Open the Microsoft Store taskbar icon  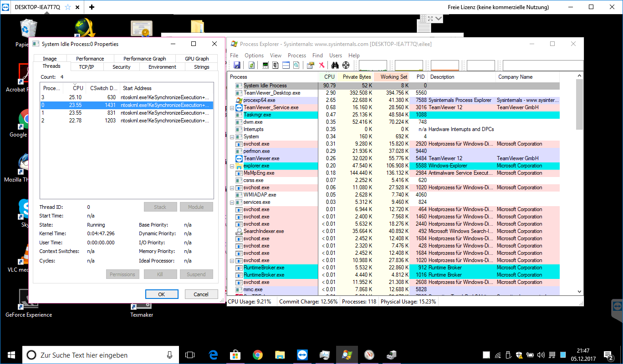235,355
